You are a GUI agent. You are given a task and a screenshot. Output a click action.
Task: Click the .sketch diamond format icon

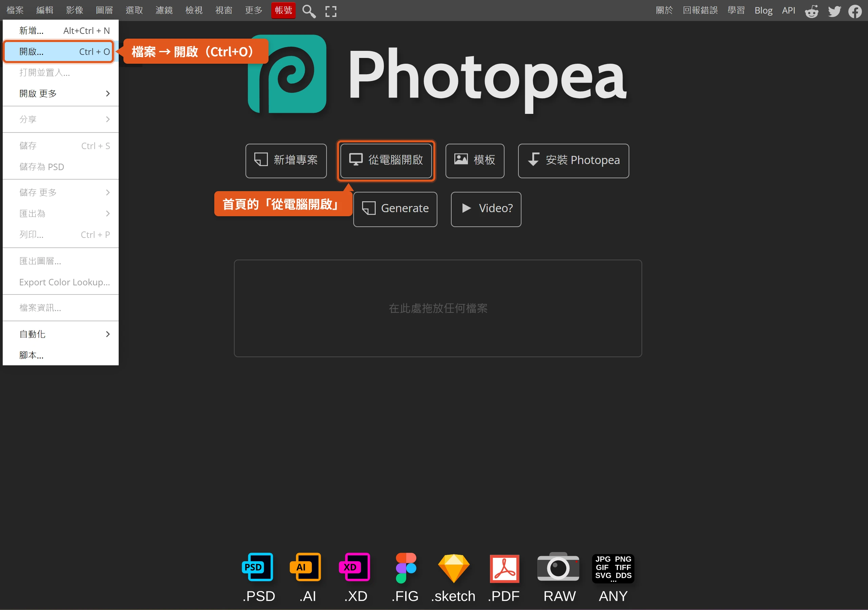point(454,568)
